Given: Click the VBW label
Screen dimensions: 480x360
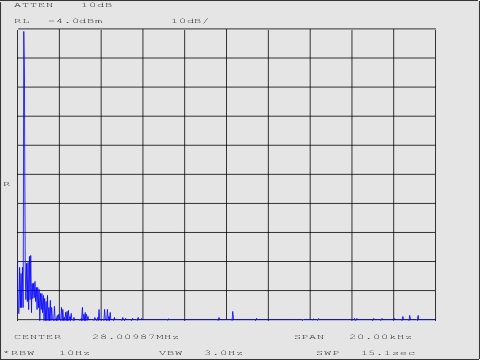Looking at the screenshot, I should tap(171, 353).
